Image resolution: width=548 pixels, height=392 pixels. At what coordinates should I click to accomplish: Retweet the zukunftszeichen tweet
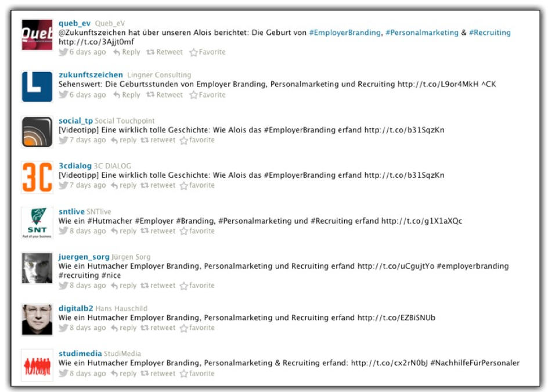(x=165, y=95)
